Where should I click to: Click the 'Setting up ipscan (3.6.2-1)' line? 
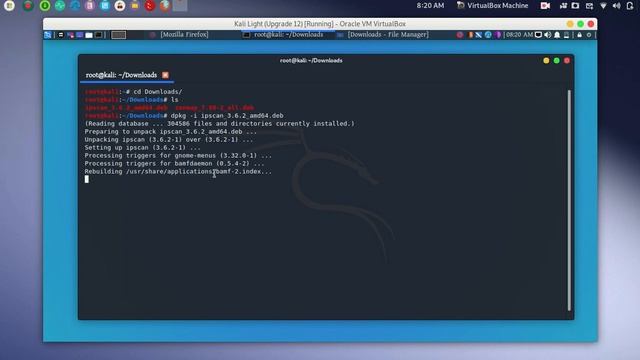pos(142,147)
